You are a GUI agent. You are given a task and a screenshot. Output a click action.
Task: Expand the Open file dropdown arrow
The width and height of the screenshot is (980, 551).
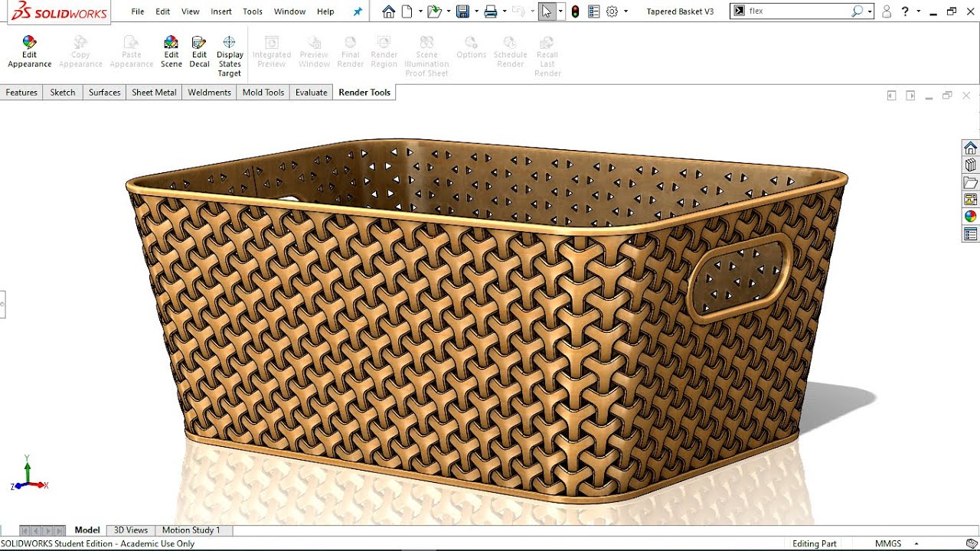point(448,11)
